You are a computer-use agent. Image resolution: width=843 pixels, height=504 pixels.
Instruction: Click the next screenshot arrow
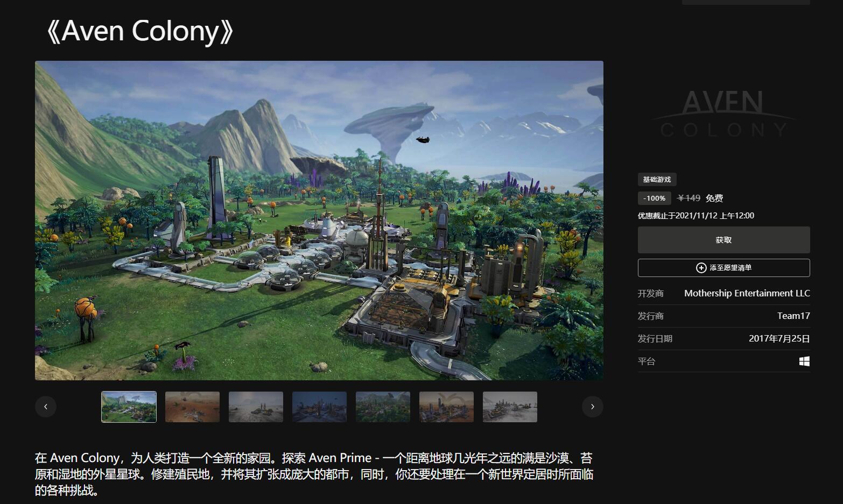pyautogui.click(x=592, y=407)
